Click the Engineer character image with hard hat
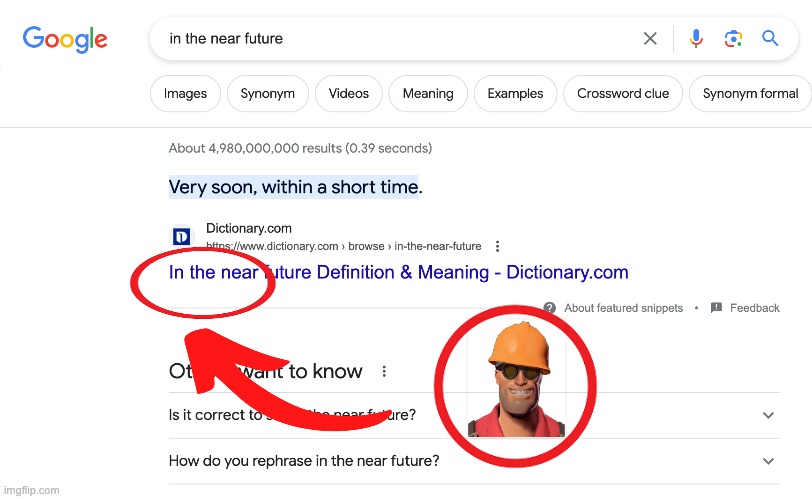This screenshot has height=499, width=812. [516, 380]
